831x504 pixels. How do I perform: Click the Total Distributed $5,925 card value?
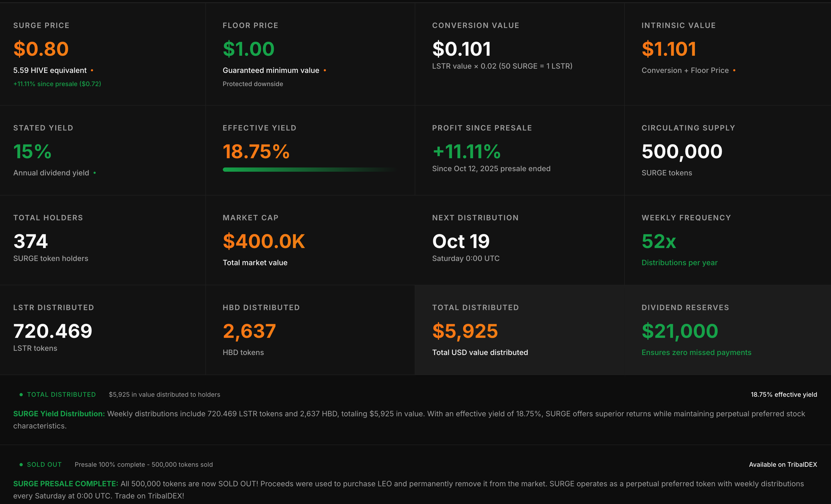465,331
